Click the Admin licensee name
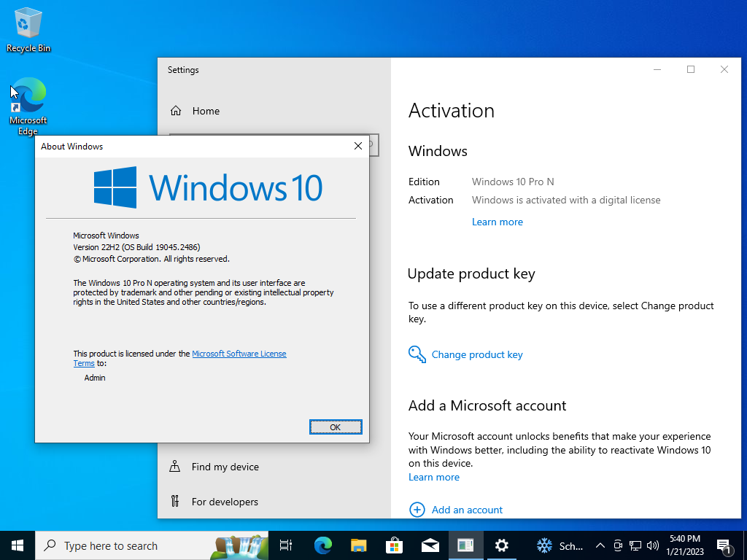The width and height of the screenshot is (747, 560). pos(95,378)
